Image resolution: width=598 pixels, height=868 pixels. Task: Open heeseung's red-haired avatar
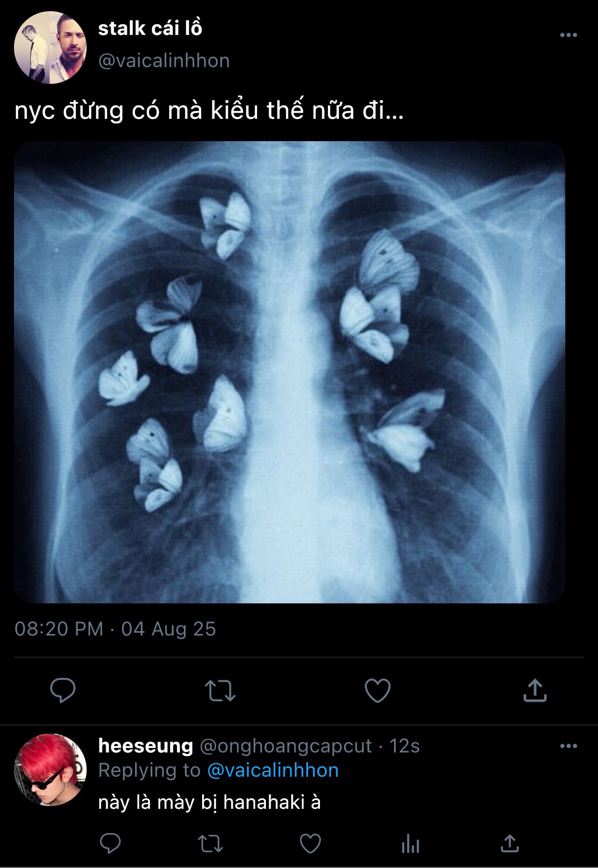coord(50,770)
